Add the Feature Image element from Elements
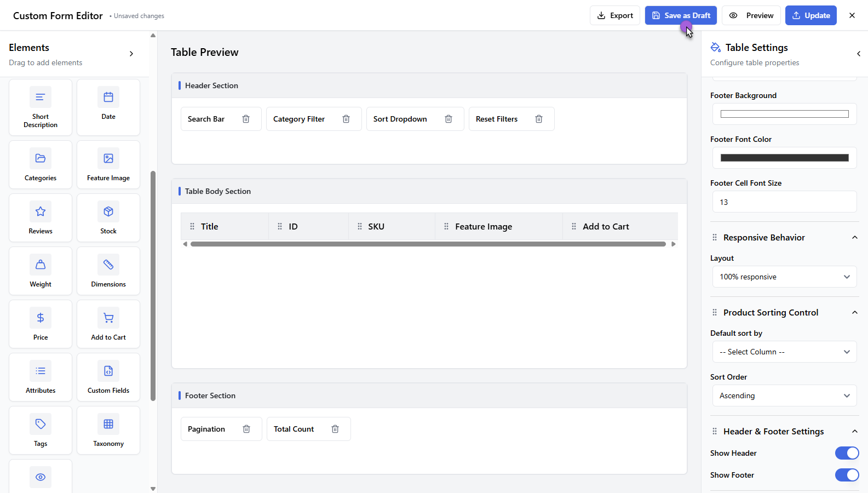 (108, 164)
